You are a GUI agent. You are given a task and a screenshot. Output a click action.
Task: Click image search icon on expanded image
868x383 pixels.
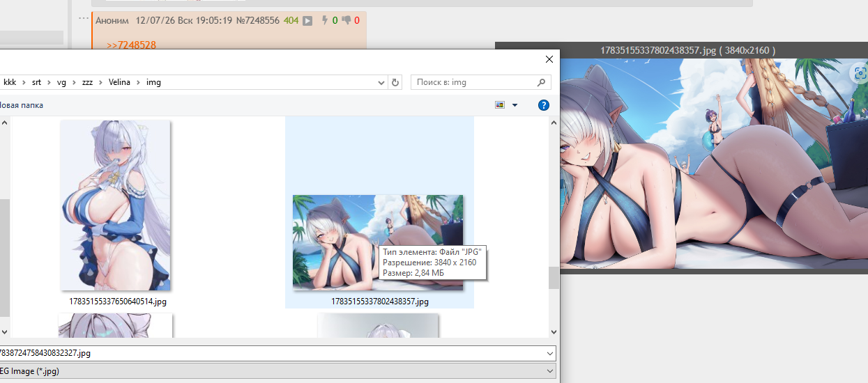click(x=859, y=72)
